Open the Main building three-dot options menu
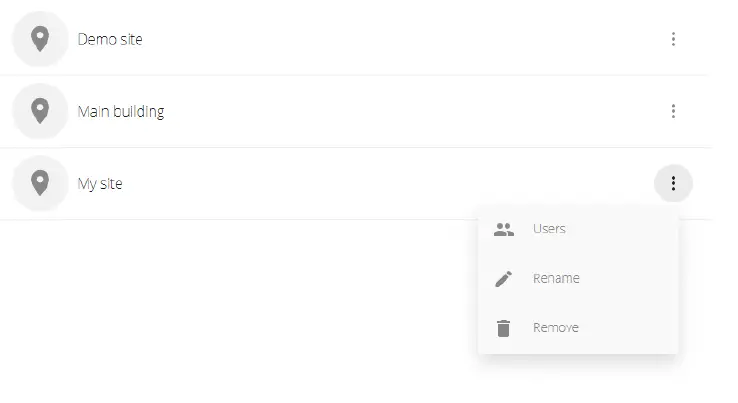The width and height of the screenshot is (738, 403). pos(673,111)
